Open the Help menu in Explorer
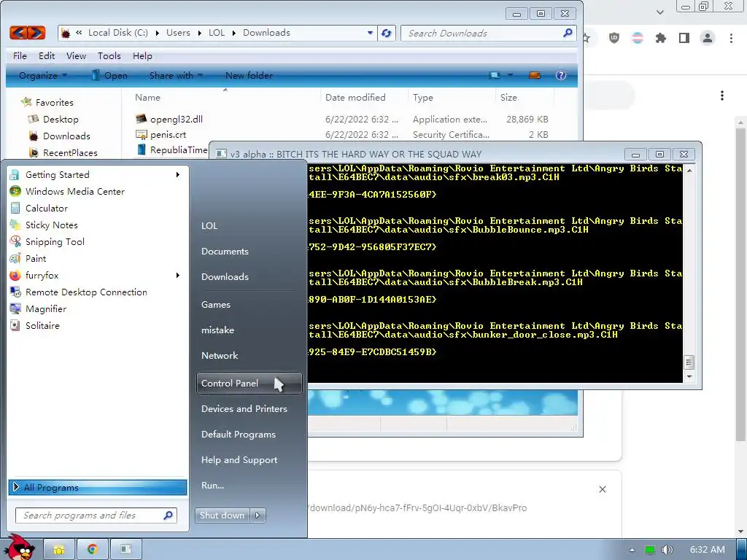The image size is (747, 560). click(x=142, y=55)
